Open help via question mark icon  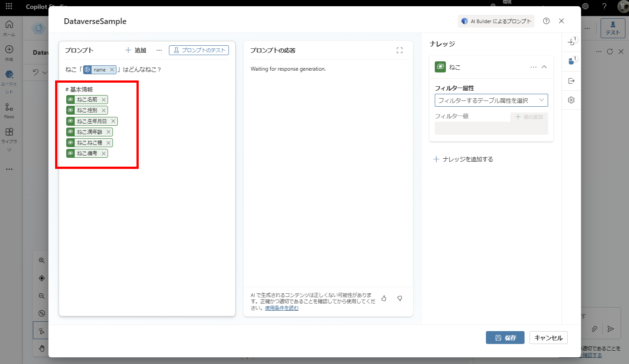(546, 21)
